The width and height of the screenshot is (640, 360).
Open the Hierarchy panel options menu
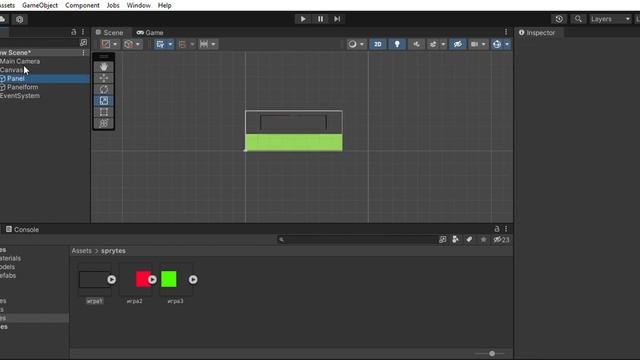click(x=83, y=32)
